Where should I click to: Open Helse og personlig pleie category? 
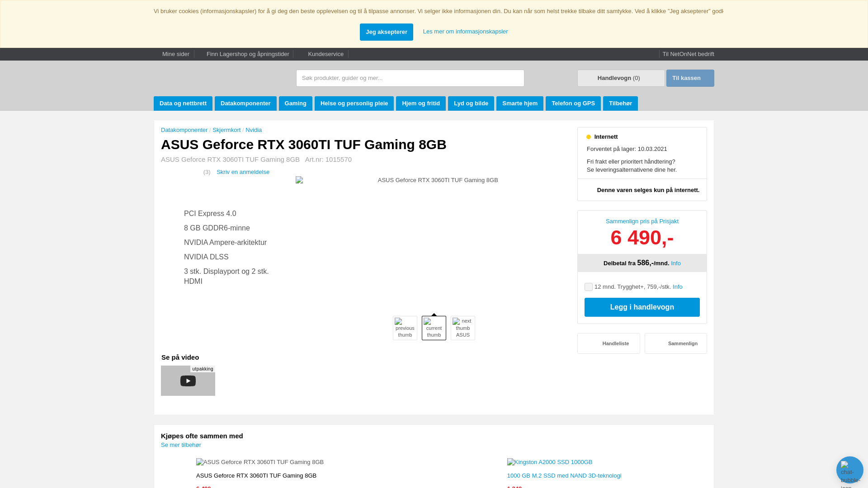coord(354,103)
